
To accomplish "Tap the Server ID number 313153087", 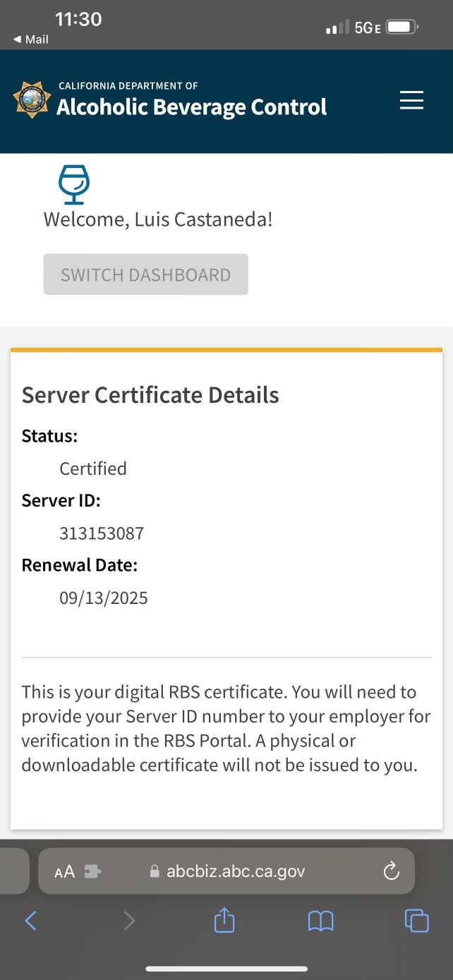I will [102, 533].
